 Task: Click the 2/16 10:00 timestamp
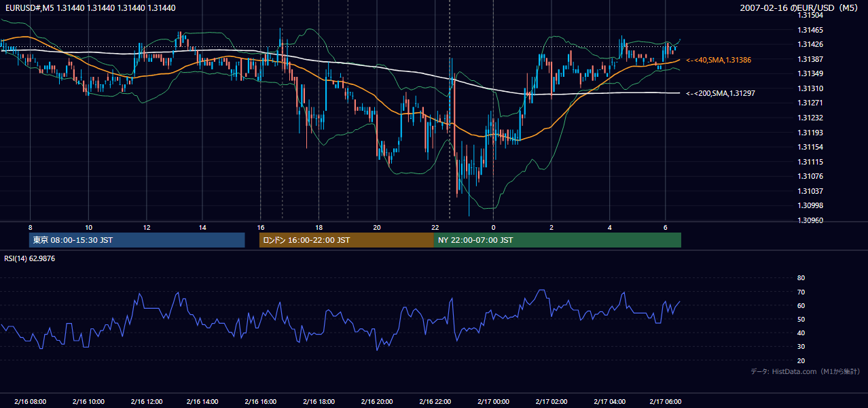tap(88, 401)
